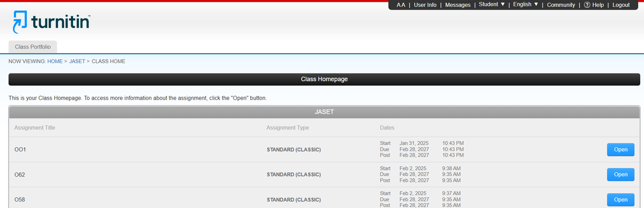Open User Info page
Image resolution: width=644 pixels, height=208 pixels.
tap(425, 5)
